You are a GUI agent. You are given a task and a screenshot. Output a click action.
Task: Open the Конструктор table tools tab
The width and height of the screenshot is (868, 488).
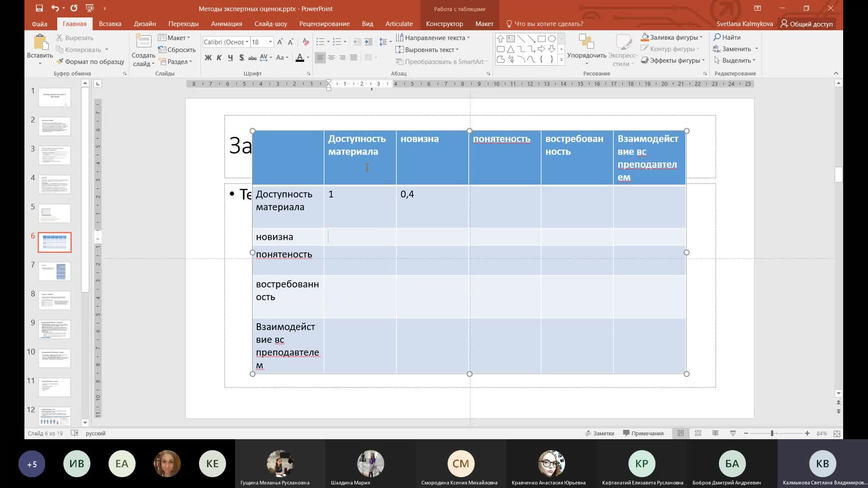point(444,23)
